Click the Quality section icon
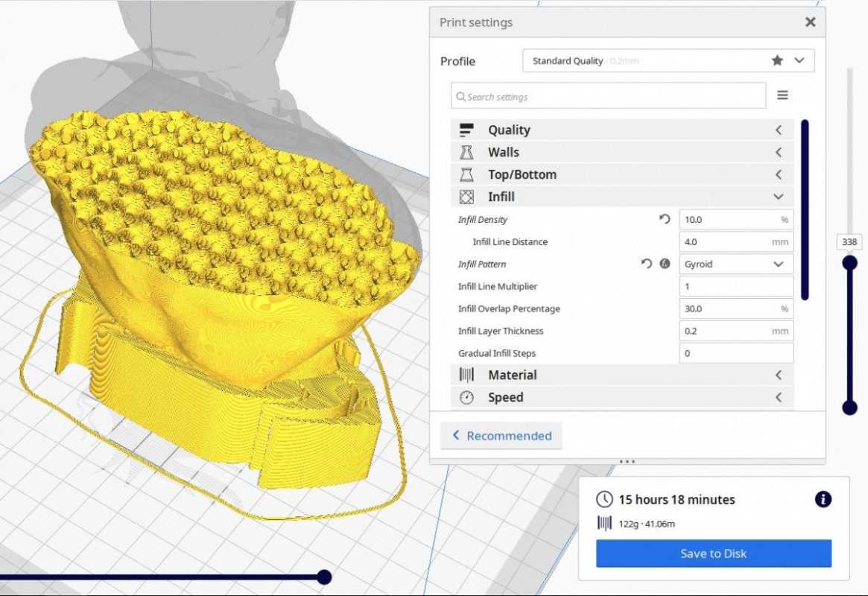Image resolution: width=868 pixels, height=596 pixels. (466, 130)
